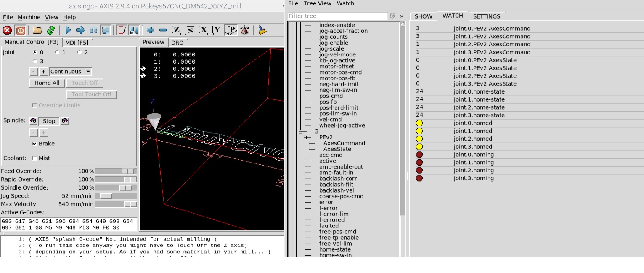Open a G-code file via folder icon
This screenshot has width=644, height=273.
click(x=37, y=30)
